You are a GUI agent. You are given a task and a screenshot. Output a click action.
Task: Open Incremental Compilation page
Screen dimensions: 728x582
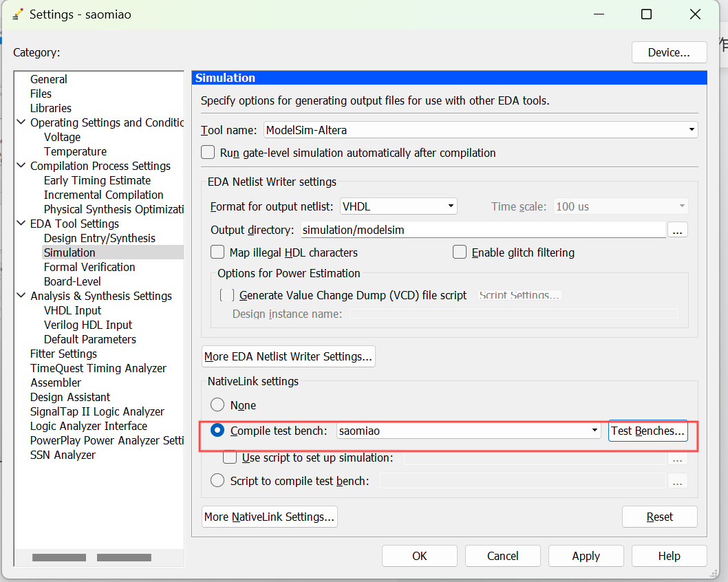coord(103,195)
